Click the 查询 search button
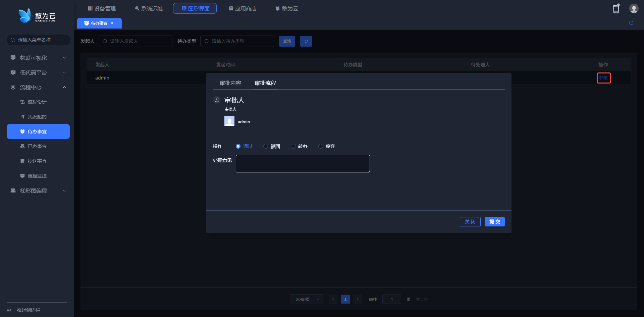644x317 pixels. coord(287,41)
